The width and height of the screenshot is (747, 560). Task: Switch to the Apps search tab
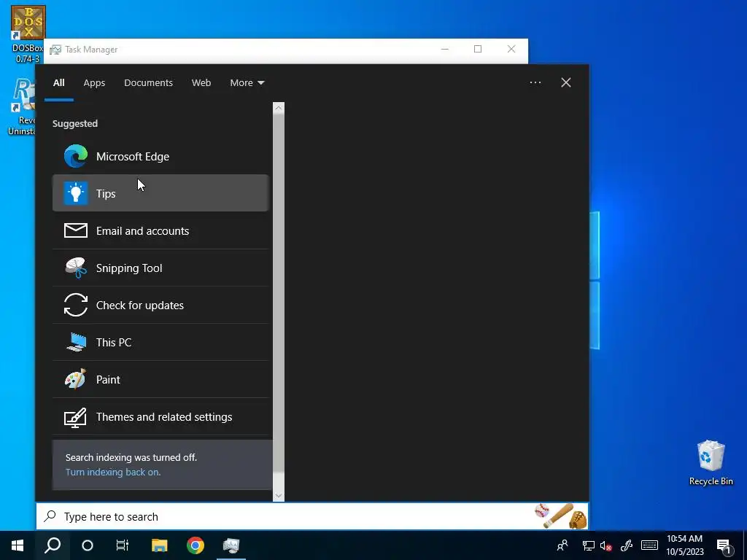pos(94,83)
